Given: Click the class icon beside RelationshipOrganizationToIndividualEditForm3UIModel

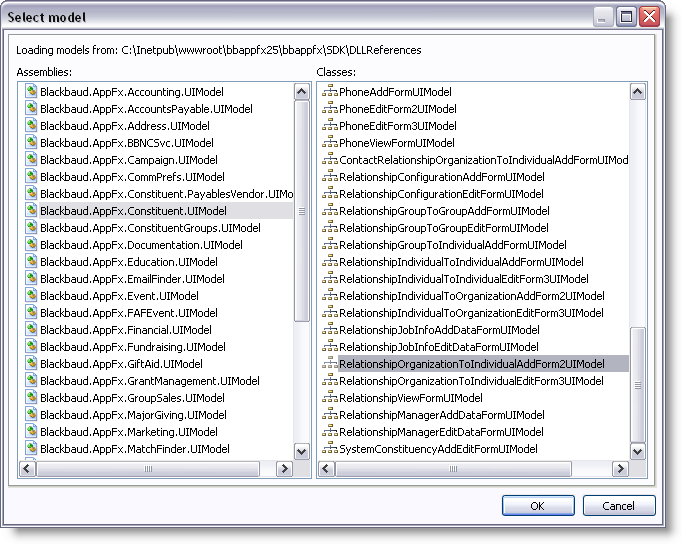Looking at the screenshot, I should [330, 380].
